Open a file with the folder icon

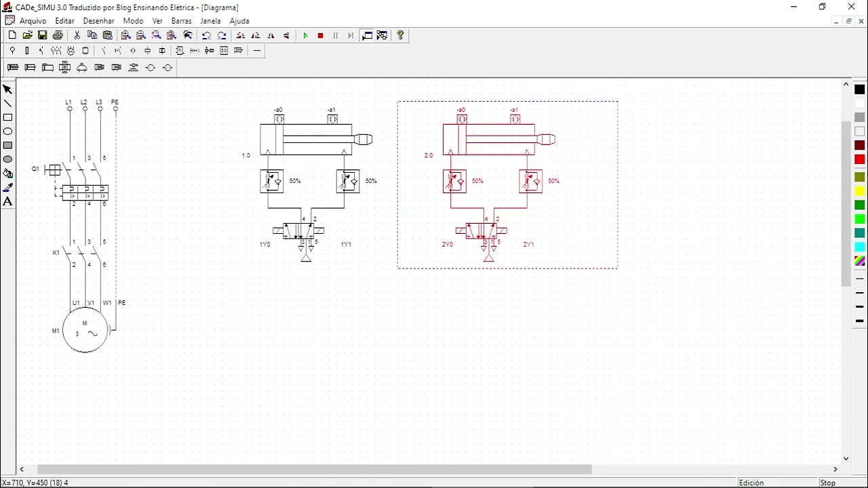click(x=28, y=35)
